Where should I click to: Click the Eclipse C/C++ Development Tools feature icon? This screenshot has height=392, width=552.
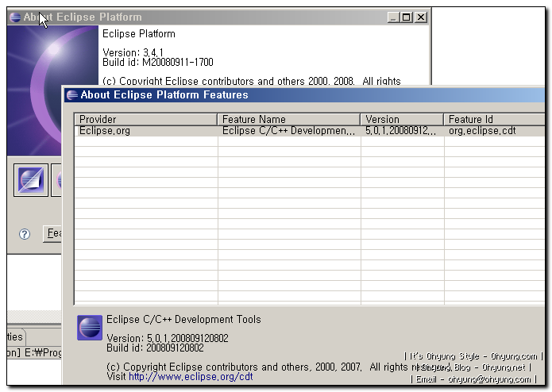90,328
